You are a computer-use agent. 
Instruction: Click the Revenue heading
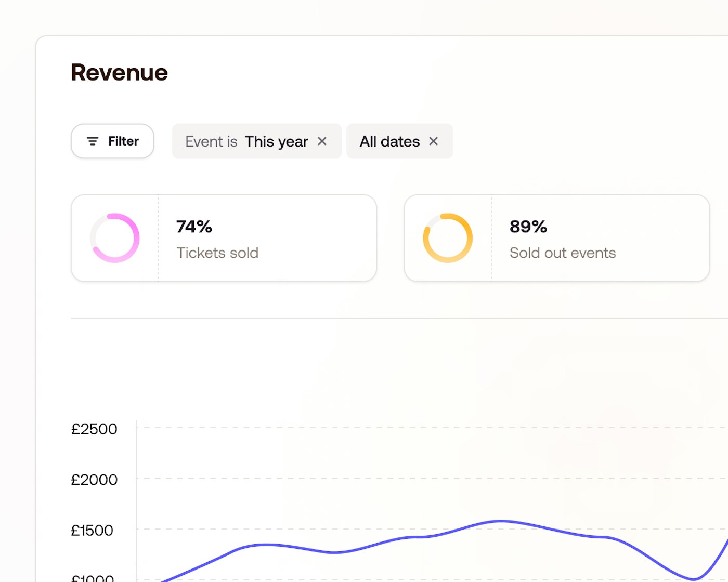pyautogui.click(x=119, y=72)
